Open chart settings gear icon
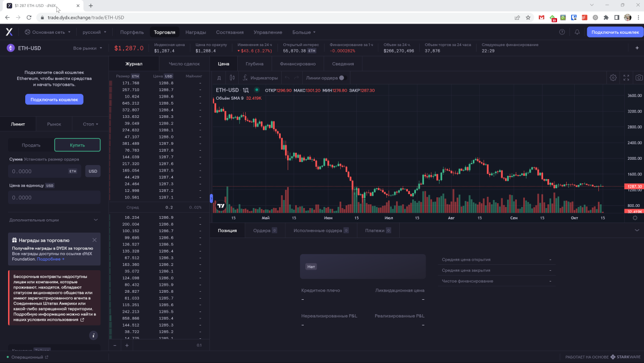This screenshot has height=363, width=644. (x=613, y=78)
